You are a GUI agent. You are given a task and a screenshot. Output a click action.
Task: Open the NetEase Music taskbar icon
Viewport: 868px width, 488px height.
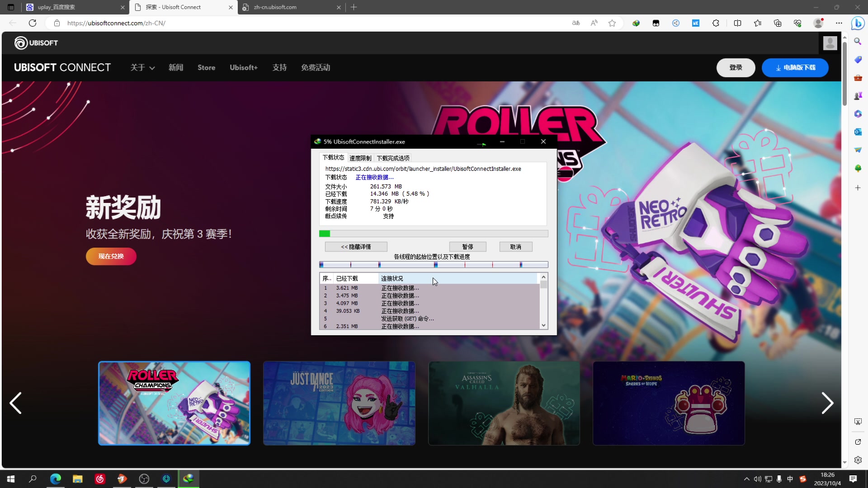click(100, 479)
